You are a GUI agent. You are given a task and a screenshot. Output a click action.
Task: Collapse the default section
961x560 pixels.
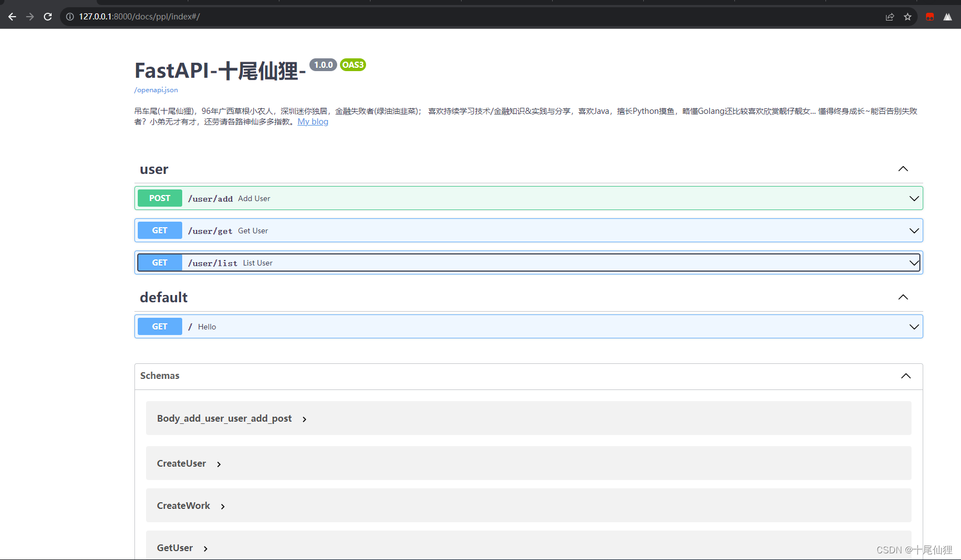903,297
